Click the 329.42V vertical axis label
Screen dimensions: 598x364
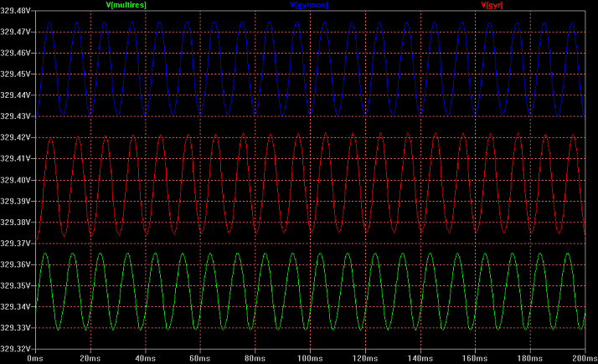click(x=16, y=137)
